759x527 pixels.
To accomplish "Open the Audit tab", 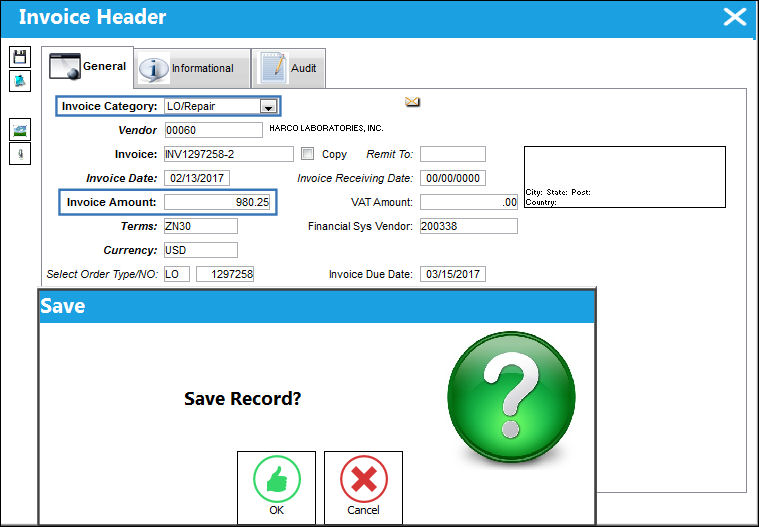I will pyautogui.click(x=288, y=68).
